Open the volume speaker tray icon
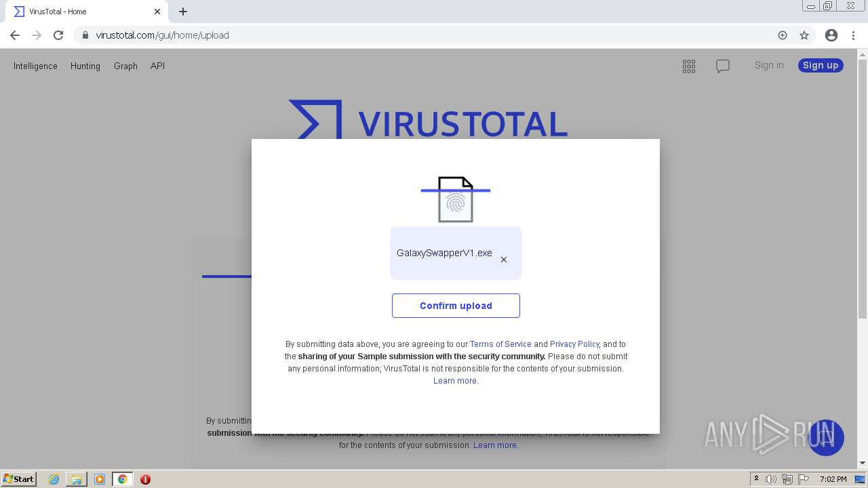Screen dimensions: 868x488 click(x=771, y=479)
